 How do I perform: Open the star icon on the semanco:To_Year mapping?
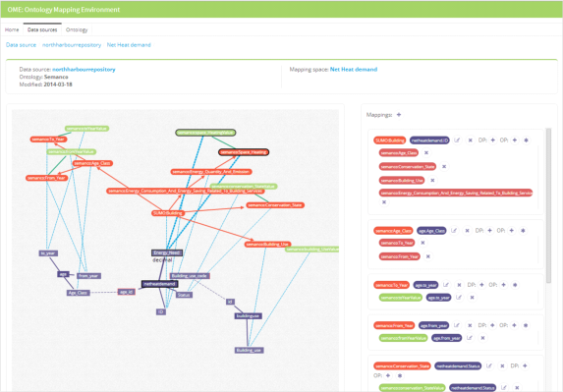pos(515,285)
